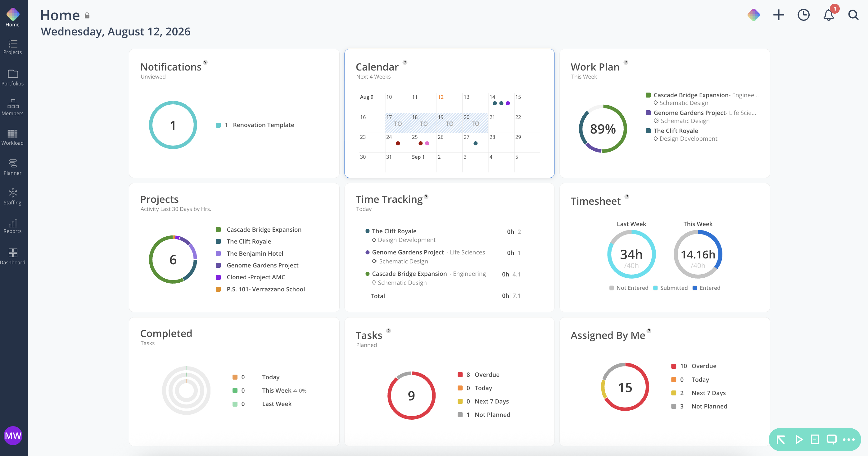Image resolution: width=868 pixels, height=456 pixels.
Task: Open the timer clock icon
Action: tap(804, 15)
